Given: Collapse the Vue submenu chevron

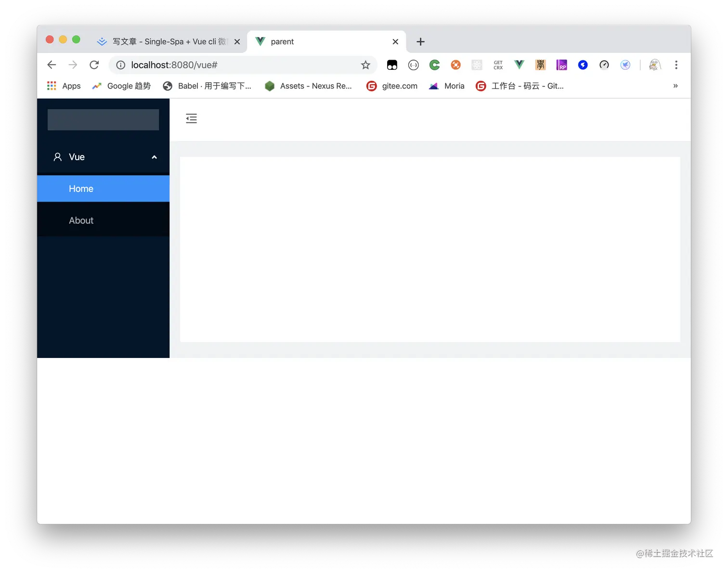Looking at the screenshot, I should [154, 157].
